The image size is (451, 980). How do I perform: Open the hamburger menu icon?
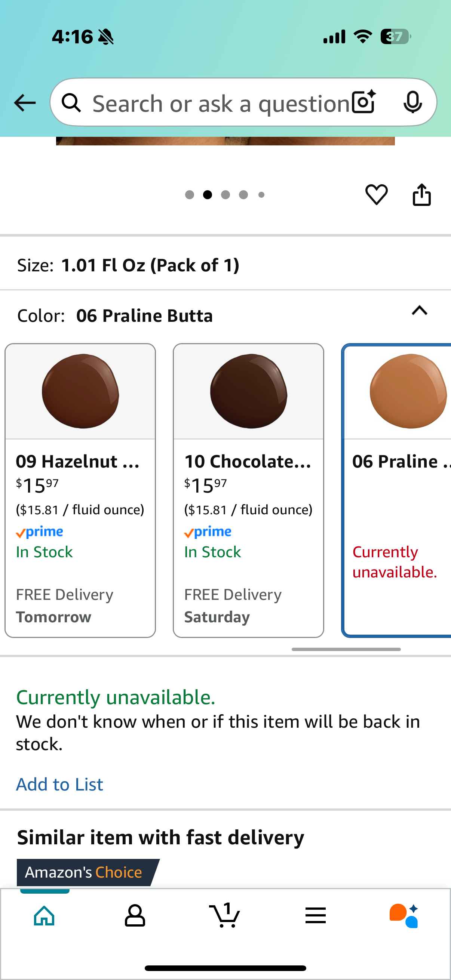pyautogui.click(x=316, y=915)
